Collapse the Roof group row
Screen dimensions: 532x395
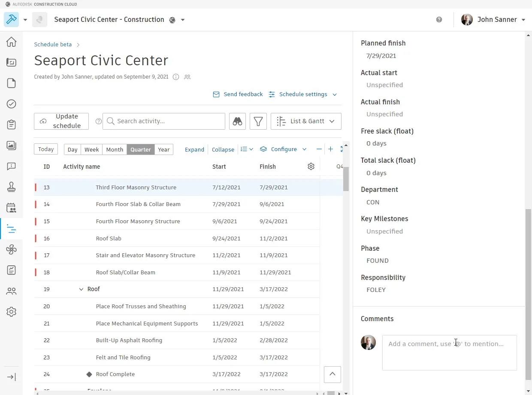click(81, 289)
